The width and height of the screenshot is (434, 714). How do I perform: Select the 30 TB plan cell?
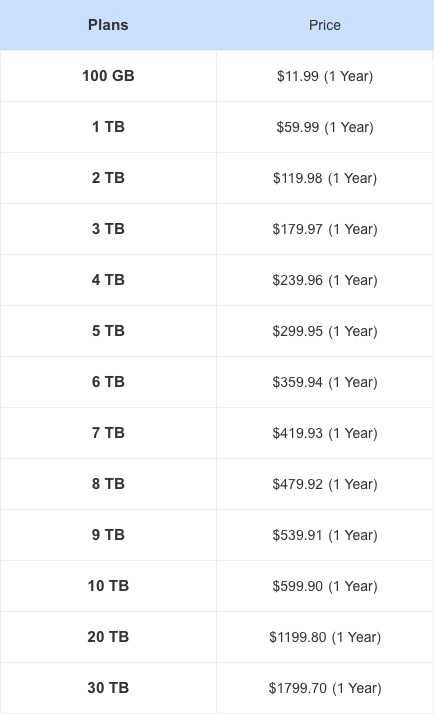108,688
